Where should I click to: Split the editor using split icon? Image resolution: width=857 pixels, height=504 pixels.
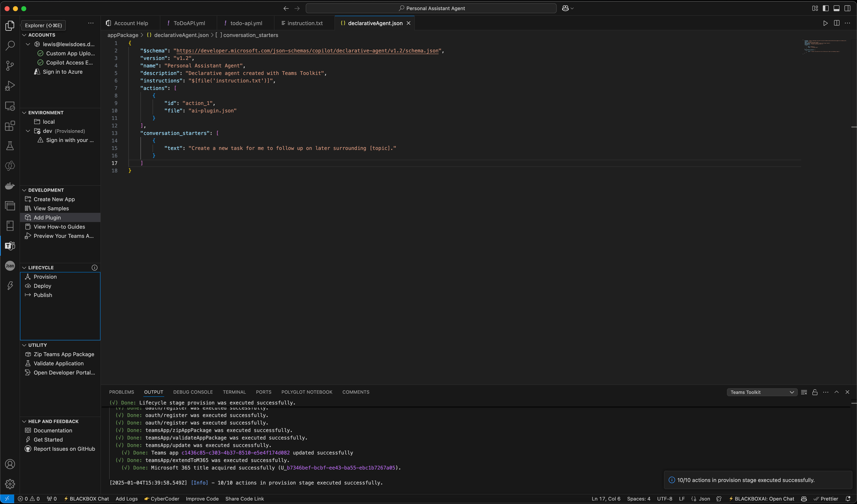click(x=836, y=23)
